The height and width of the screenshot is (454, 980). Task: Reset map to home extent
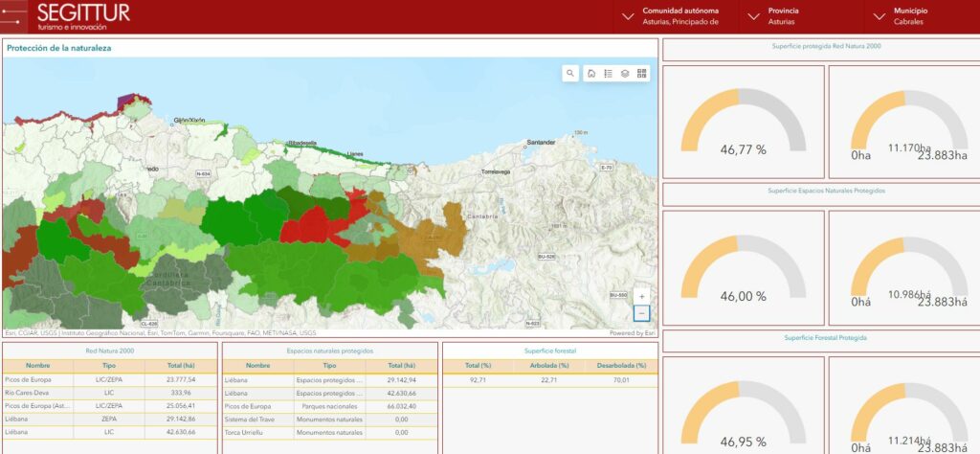tap(591, 73)
